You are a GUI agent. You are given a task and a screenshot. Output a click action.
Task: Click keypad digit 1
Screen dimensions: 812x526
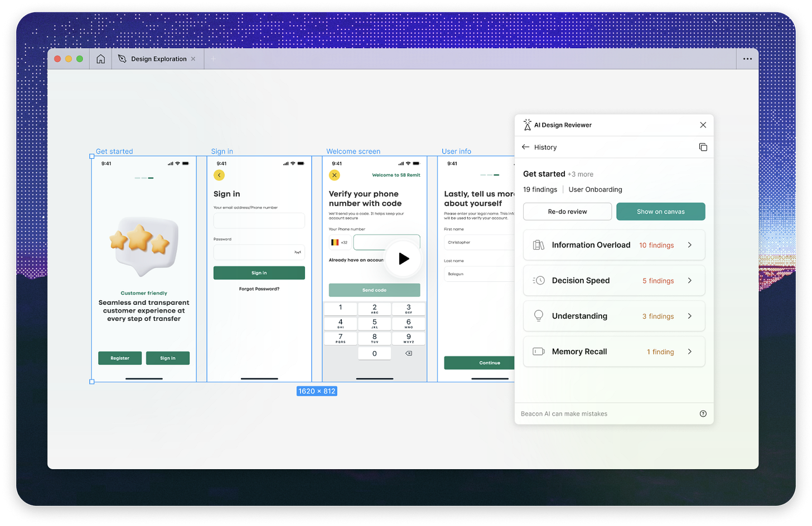click(340, 308)
